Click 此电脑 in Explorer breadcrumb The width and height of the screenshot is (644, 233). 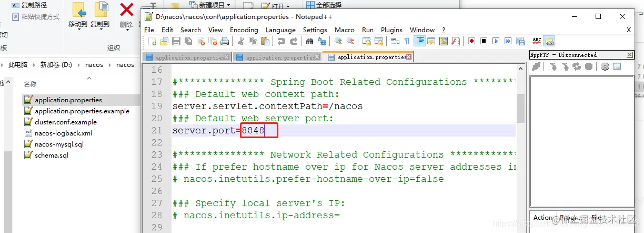click(x=18, y=65)
